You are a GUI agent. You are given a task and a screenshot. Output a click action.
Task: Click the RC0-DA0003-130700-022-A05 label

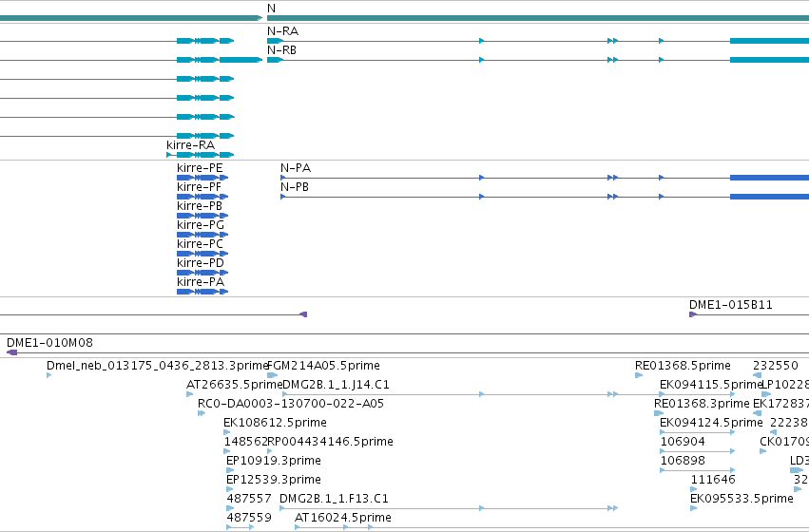point(291,404)
